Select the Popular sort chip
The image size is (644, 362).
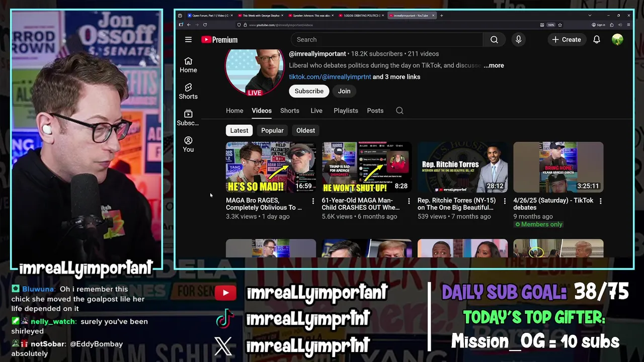(272, 131)
